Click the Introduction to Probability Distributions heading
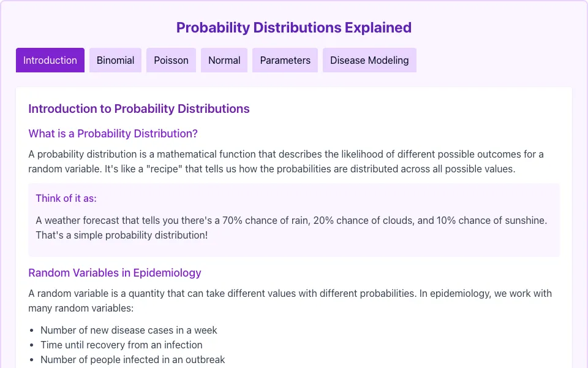588x368 pixels. (139, 109)
